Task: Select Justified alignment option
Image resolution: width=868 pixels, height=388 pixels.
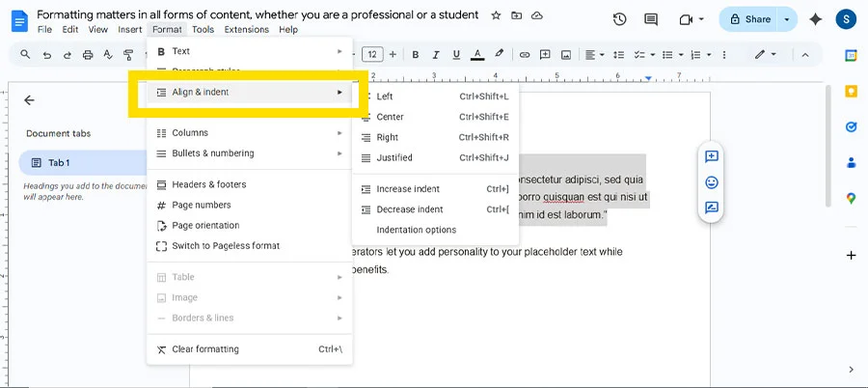Action: tap(393, 157)
